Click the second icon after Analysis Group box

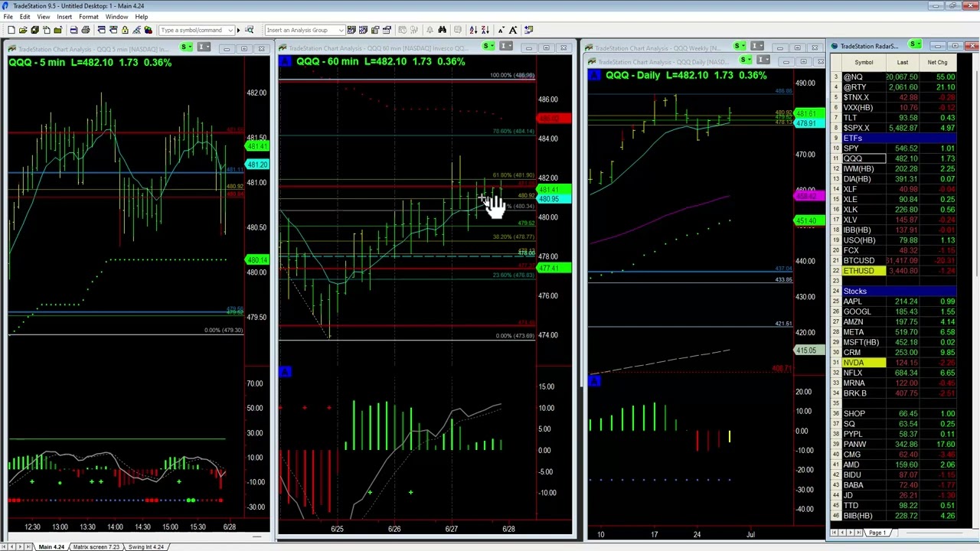coord(364,30)
